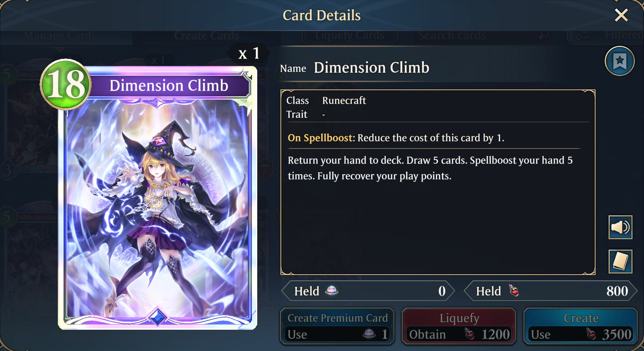Click the held red vial icon
Viewport: 644px width, 351px height.
(514, 291)
